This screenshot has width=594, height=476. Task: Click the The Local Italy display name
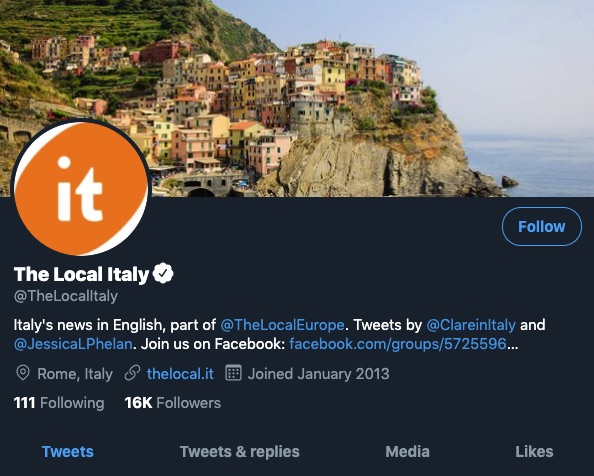pyautogui.click(x=81, y=274)
